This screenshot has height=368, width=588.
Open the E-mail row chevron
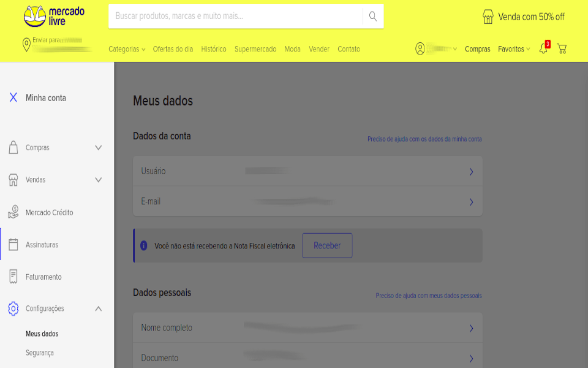click(x=471, y=202)
